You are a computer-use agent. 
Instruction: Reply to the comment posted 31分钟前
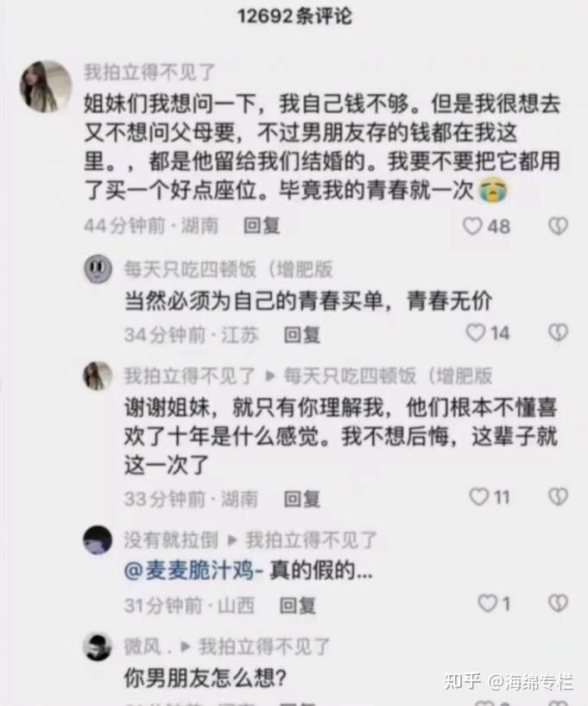(297, 605)
